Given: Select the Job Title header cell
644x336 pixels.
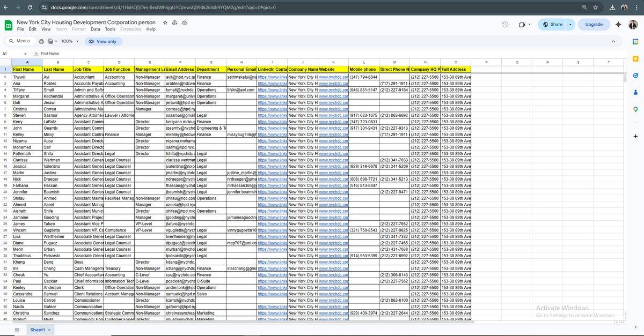Looking at the screenshot, I should 88,70.
